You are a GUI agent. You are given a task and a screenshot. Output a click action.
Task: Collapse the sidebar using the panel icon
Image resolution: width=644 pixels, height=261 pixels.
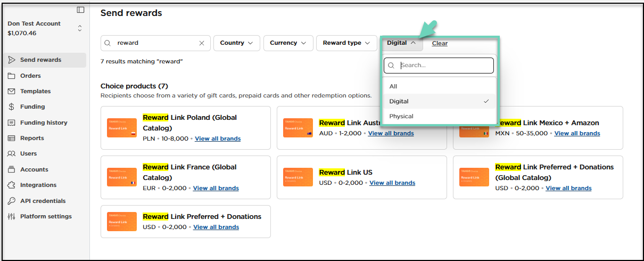[80, 10]
